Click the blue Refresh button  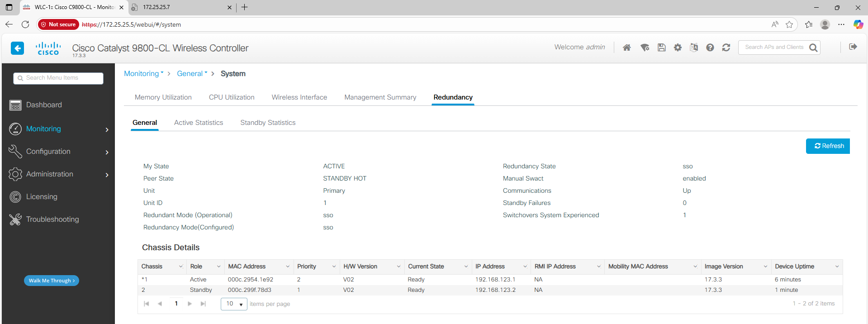[827, 146]
